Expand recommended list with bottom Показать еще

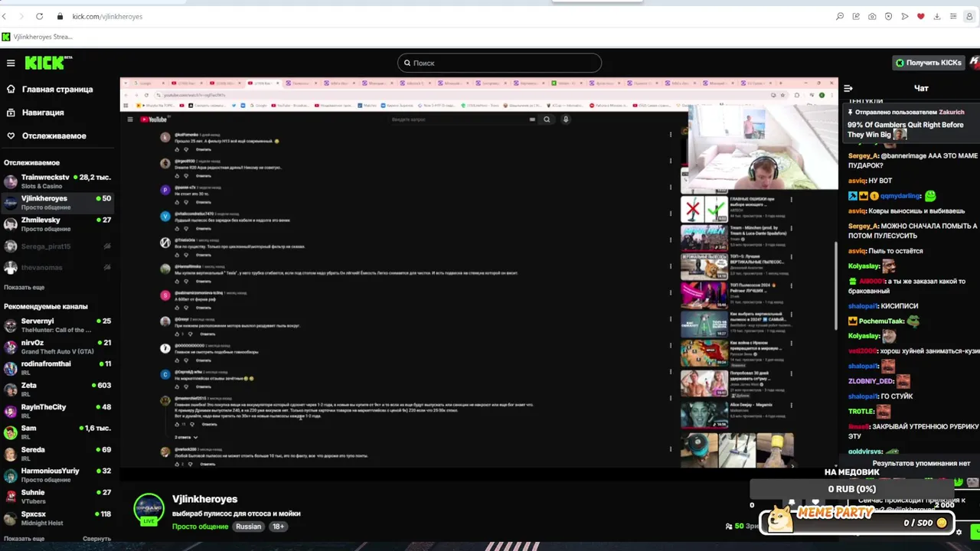pos(24,539)
